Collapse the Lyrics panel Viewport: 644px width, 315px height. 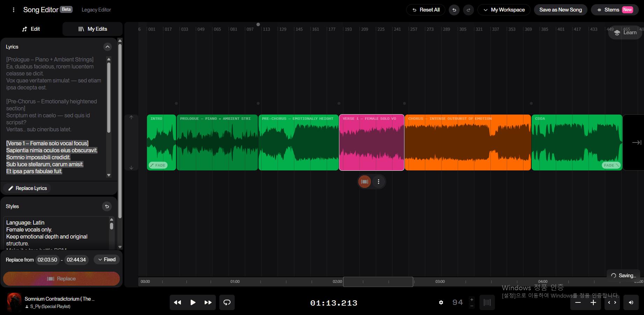click(x=107, y=47)
